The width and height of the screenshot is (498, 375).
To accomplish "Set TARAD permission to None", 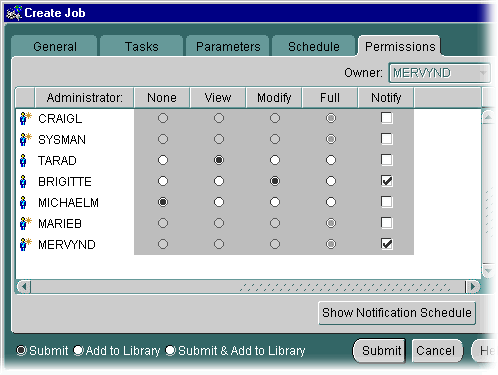I will 163,160.
